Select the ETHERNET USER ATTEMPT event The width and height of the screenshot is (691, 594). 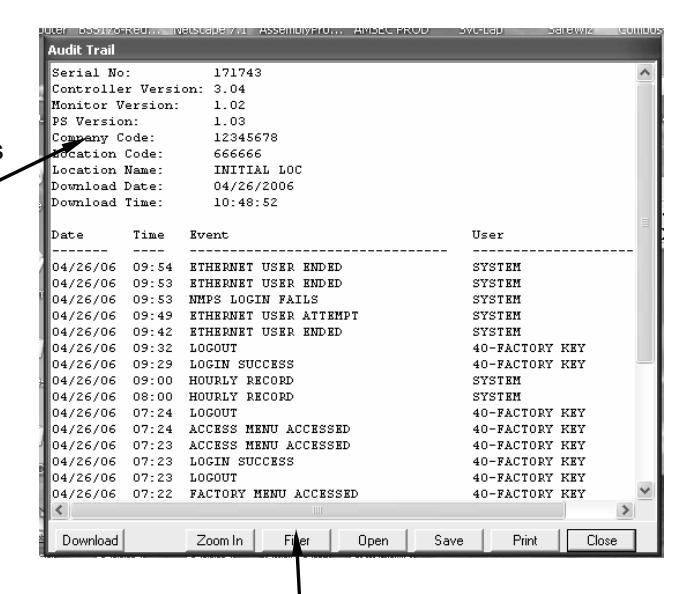coord(274,316)
